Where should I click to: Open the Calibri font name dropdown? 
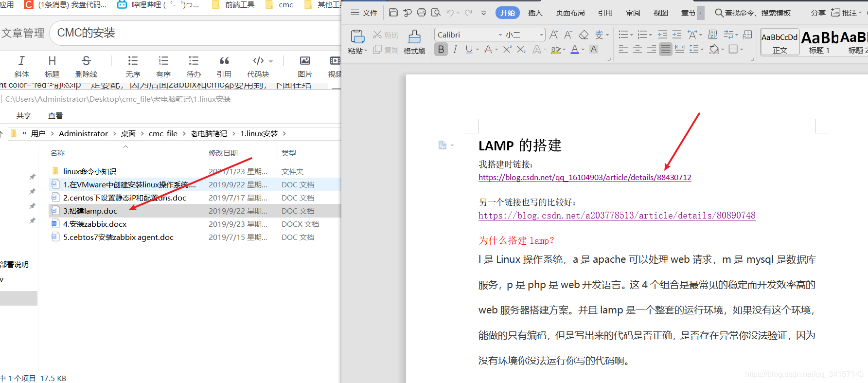[500, 35]
